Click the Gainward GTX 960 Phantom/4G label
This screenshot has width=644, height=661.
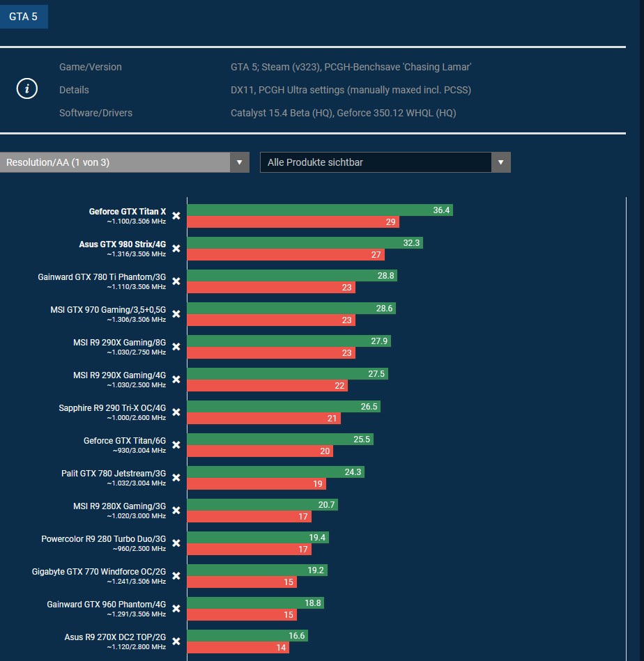106,605
